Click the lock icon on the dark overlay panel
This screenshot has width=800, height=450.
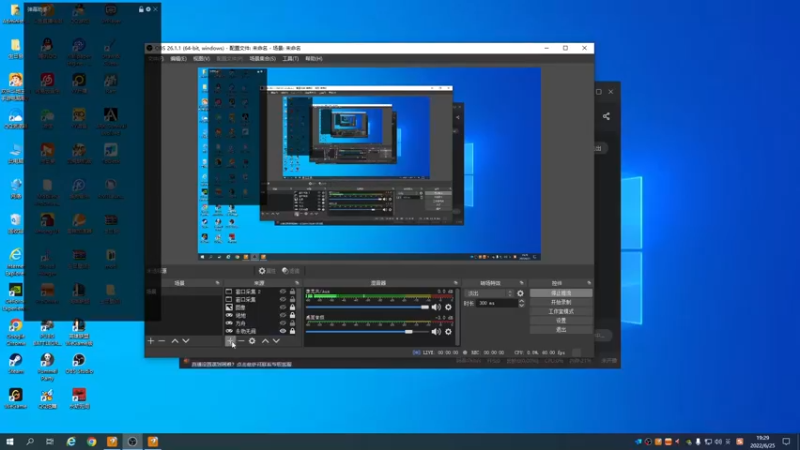pos(141,9)
